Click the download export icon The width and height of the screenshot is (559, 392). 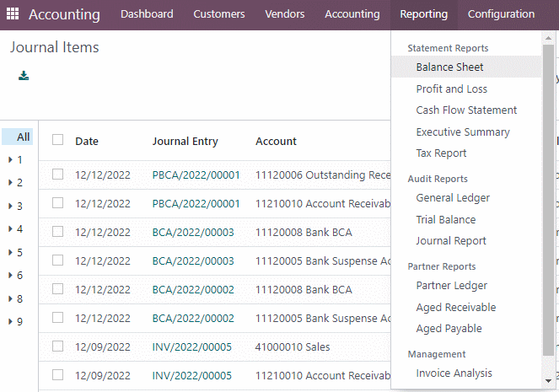24,76
